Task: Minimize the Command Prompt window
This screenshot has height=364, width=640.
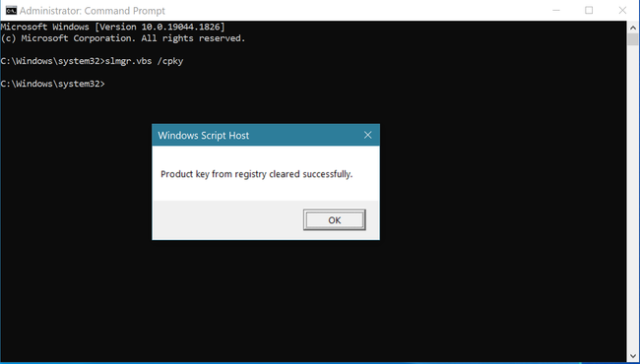Action: [555, 10]
